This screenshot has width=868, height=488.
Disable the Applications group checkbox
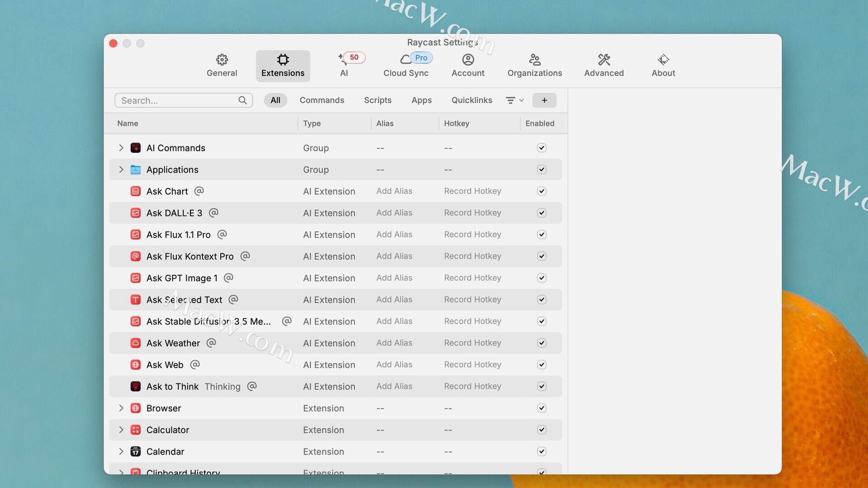[542, 169]
